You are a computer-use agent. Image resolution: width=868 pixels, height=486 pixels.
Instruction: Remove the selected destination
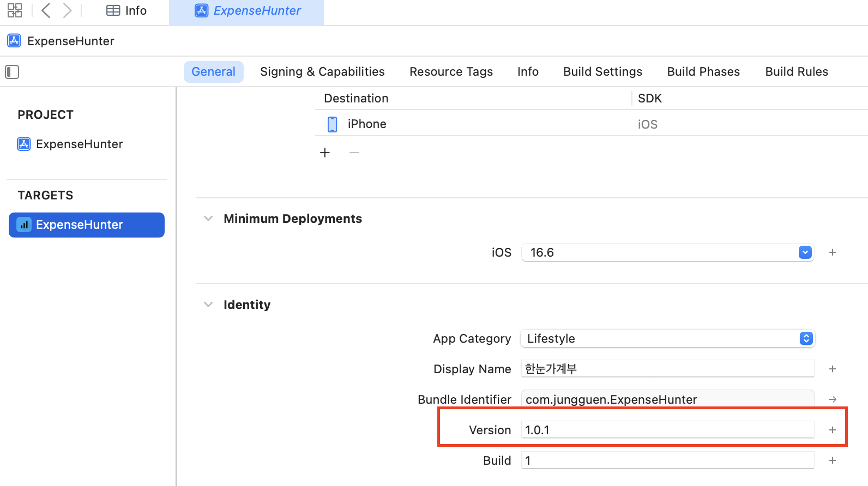354,153
